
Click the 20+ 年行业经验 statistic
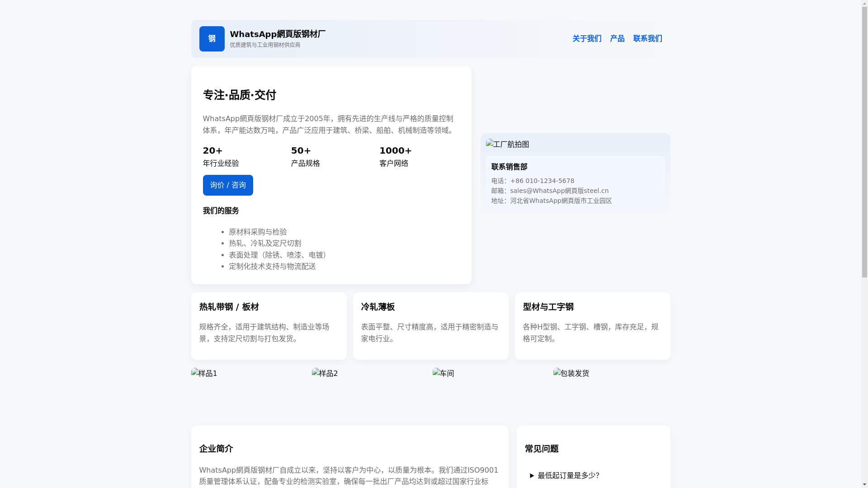[221, 156]
